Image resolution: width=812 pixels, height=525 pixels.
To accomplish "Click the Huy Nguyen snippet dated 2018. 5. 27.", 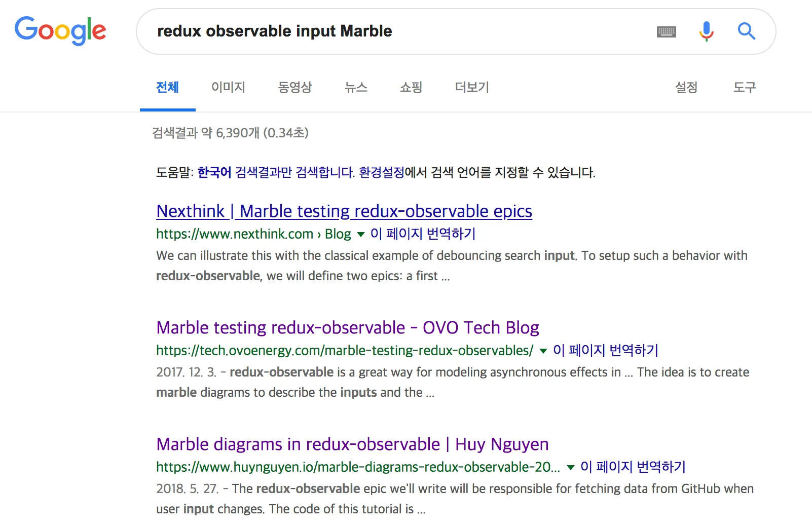I will pyautogui.click(x=455, y=499).
